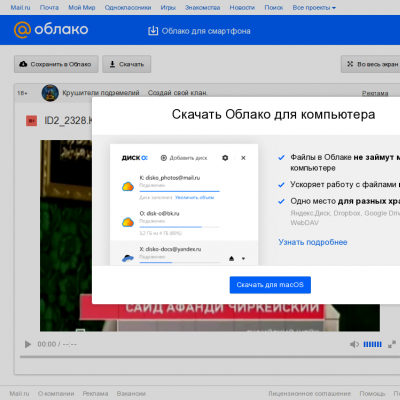The image size is (400, 400).
Task: Adjust the video volume bars
Action: tap(372, 344)
